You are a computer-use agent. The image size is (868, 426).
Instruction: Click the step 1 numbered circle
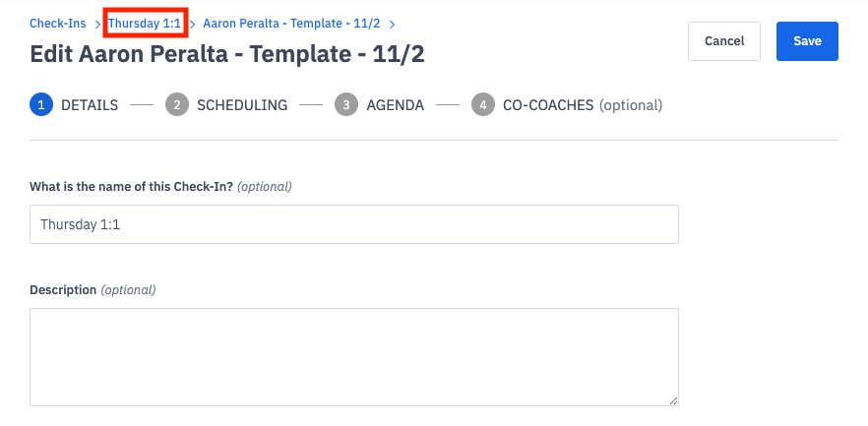pos(41,105)
